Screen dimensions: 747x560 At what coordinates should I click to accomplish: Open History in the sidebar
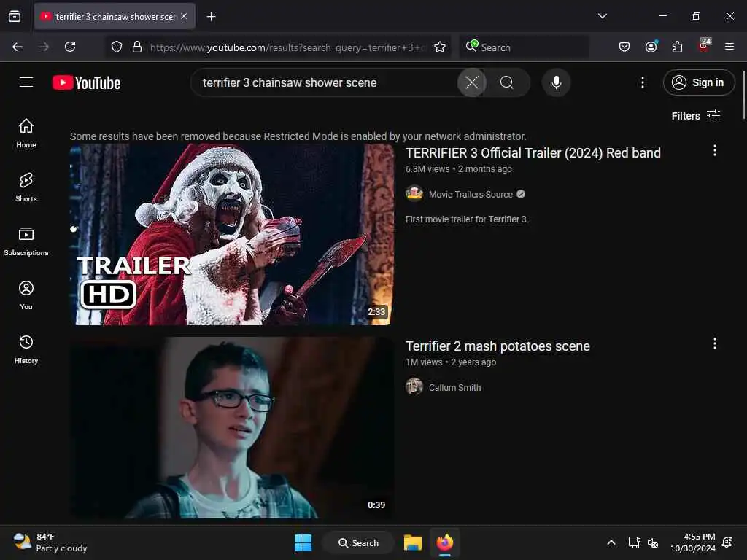click(x=26, y=349)
